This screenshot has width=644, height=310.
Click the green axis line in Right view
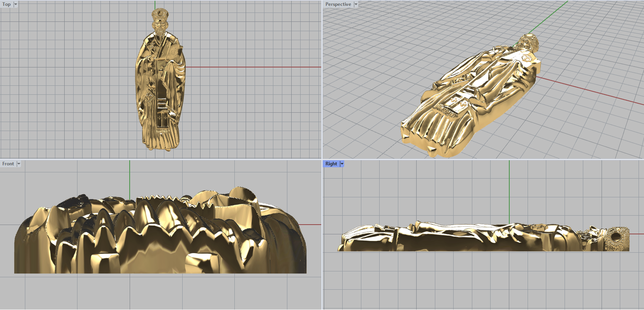point(509,189)
